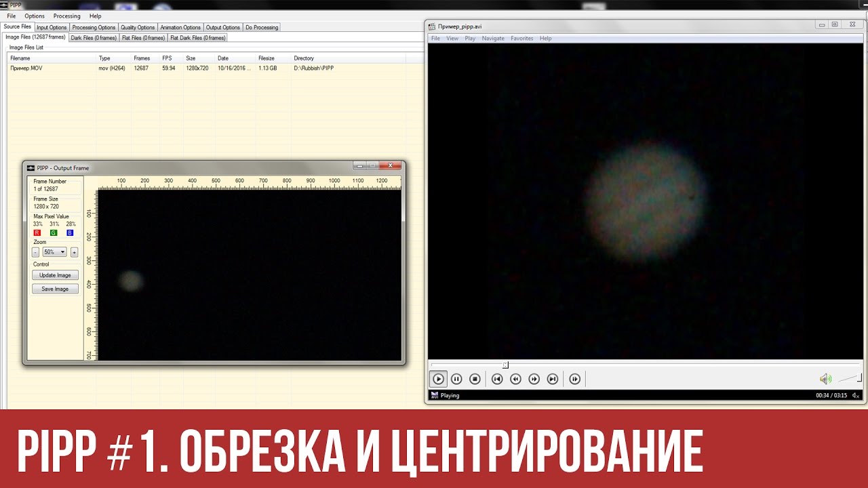Select the Flat Files (0 frames) sub-tab
868x488 pixels.
point(143,38)
